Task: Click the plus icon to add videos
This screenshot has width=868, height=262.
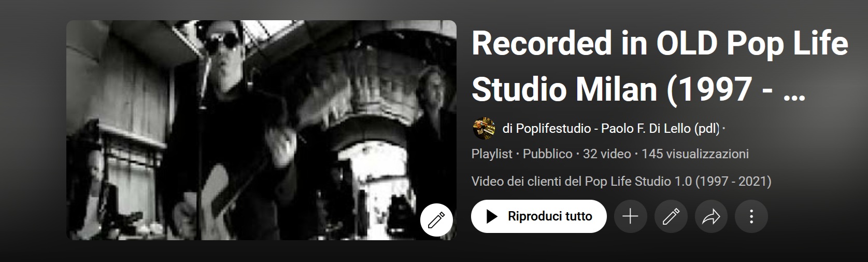Action: pos(630,216)
